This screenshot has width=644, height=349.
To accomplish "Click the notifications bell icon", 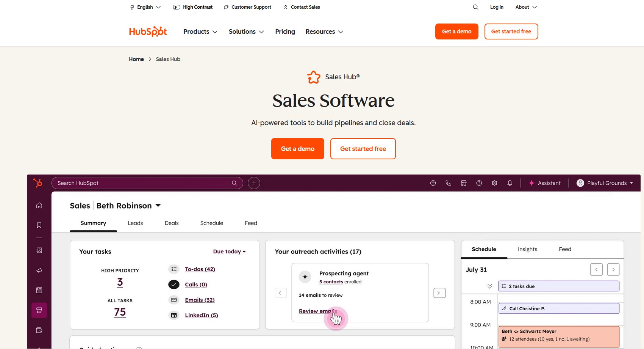I will coord(510,183).
